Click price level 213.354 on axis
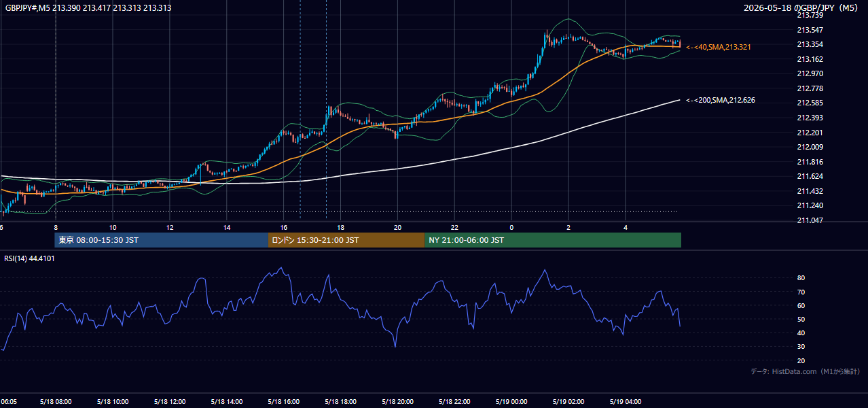Image resolution: width=868 pixels, height=408 pixels. (x=810, y=44)
